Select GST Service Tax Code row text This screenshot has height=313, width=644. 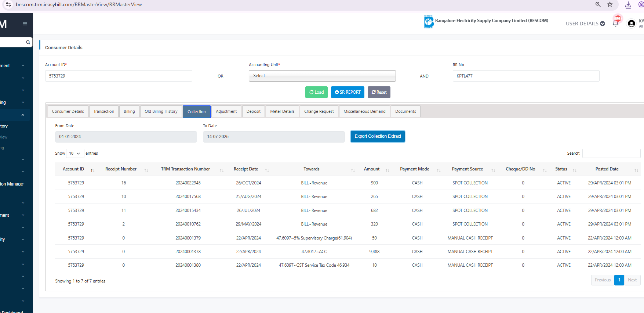pyautogui.click(x=314, y=265)
